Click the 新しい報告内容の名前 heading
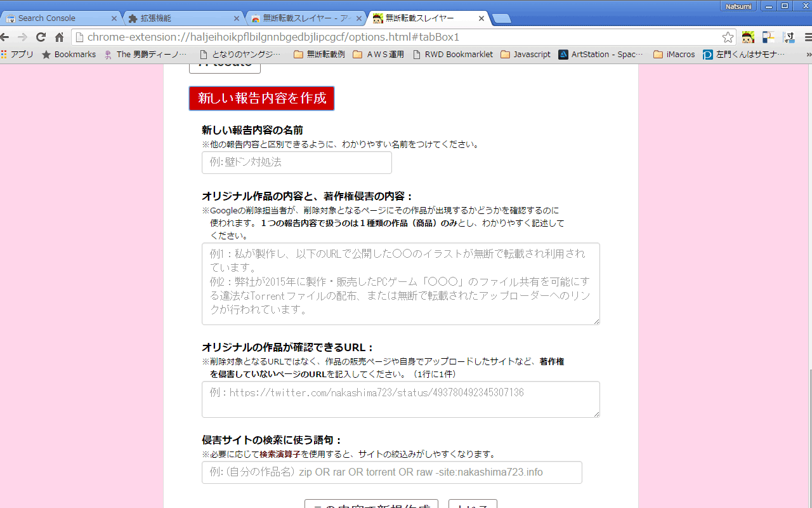The image size is (812, 508). (x=252, y=130)
